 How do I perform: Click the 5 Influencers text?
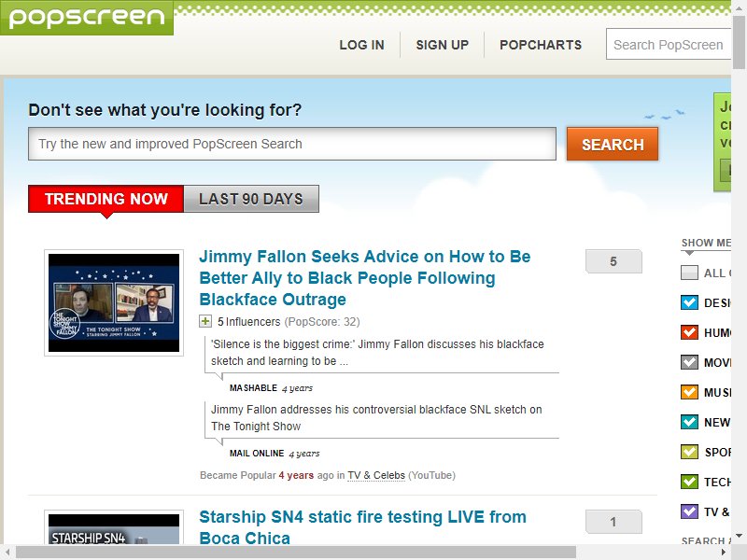click(249, 322)
